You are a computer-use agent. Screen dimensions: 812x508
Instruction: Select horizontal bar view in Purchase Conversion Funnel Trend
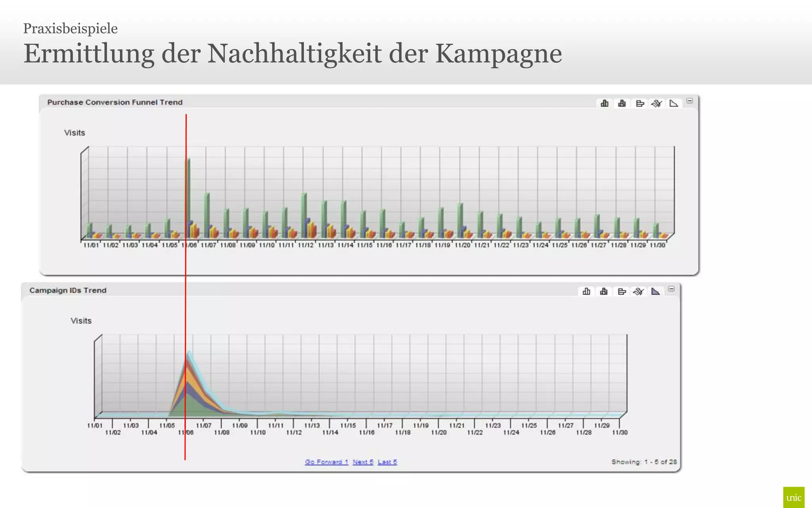click(640, 104)
